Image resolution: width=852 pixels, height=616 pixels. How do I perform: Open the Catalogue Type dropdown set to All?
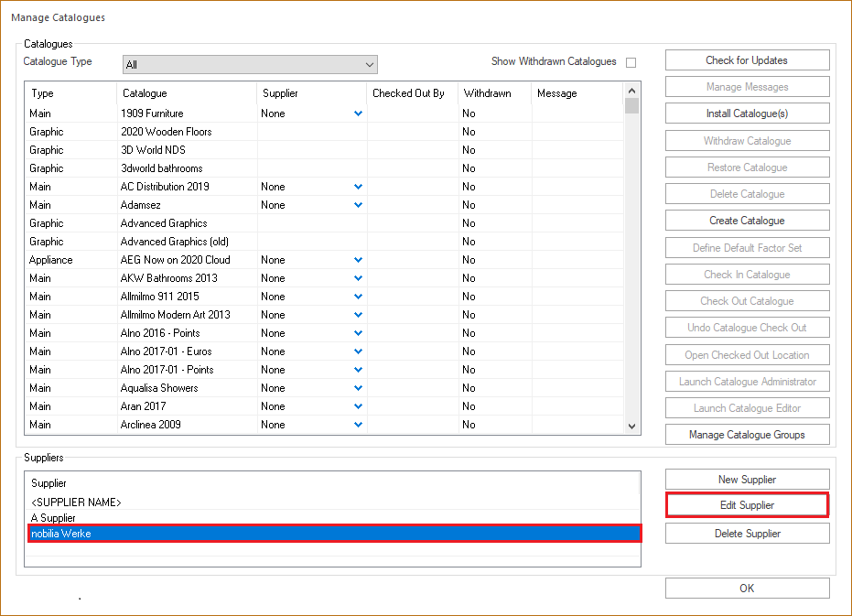250,64
